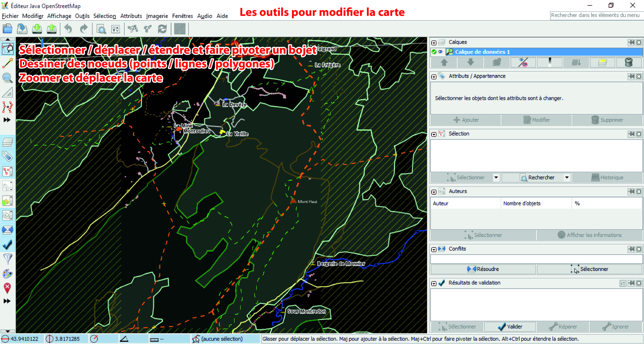Image resolution: width=644 pixels, height=344 pixels.
Task: Upload changes with the green up arrow
Action: coord(52,29)
